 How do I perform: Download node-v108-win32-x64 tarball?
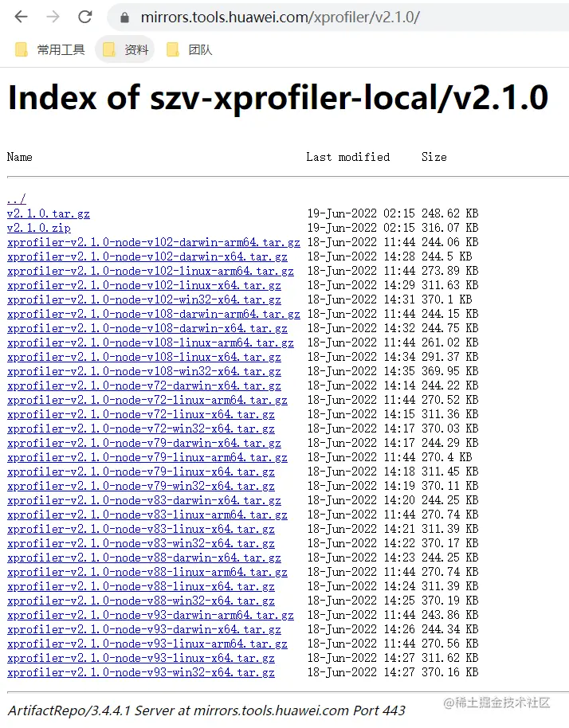[x=144, y=371]
